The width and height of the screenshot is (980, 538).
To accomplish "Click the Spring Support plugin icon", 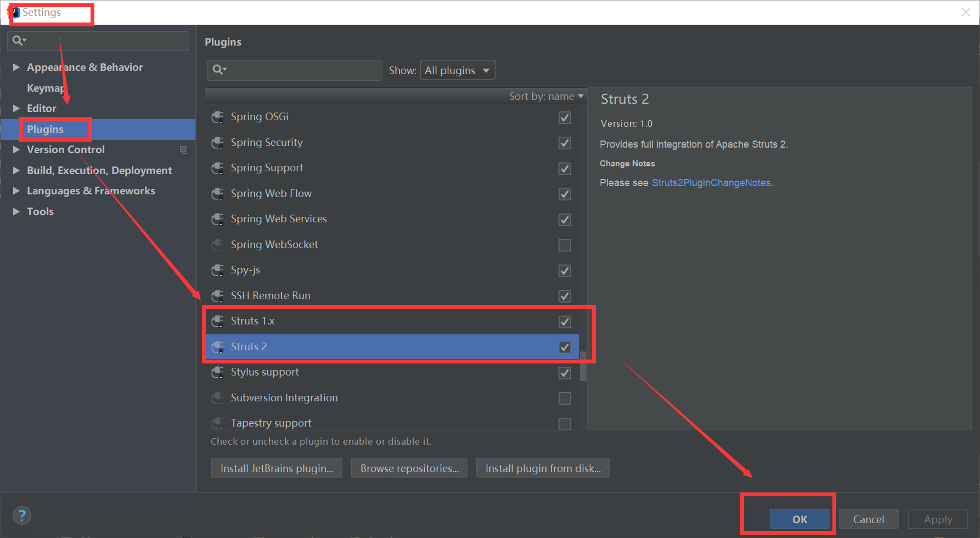I will 218,168.
